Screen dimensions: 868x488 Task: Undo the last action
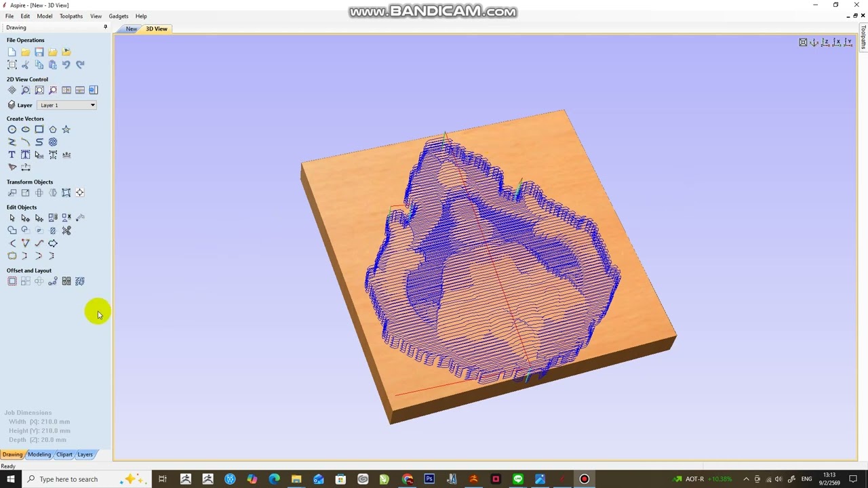click(x=66, y=65)
